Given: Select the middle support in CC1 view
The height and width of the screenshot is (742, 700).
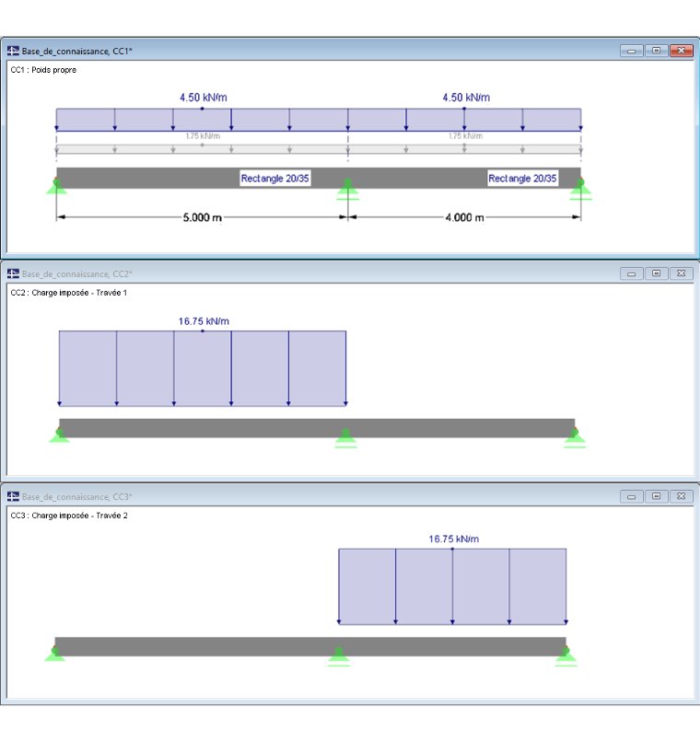Looking at the screenshot, I should pyautogui.click(x=348, y=189).
